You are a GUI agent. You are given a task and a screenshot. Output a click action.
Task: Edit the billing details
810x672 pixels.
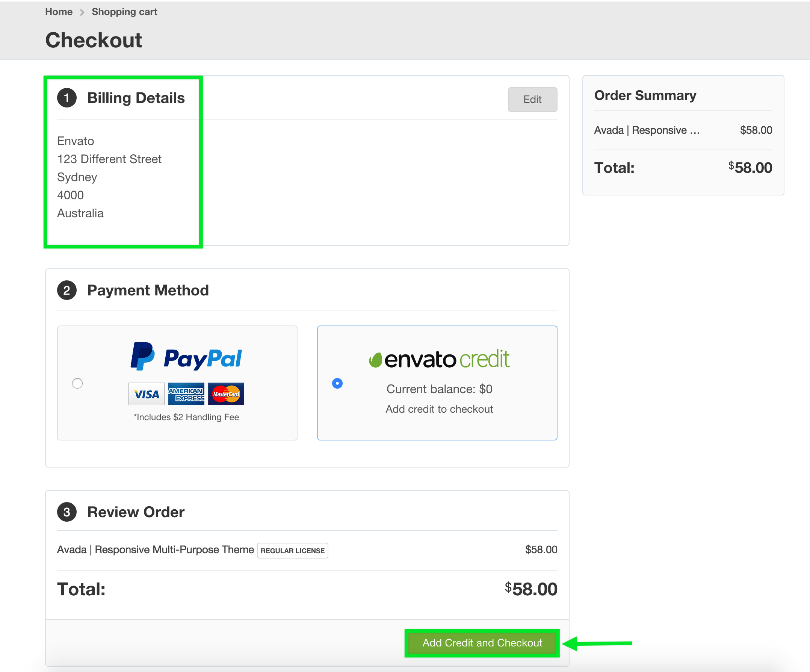532,100
